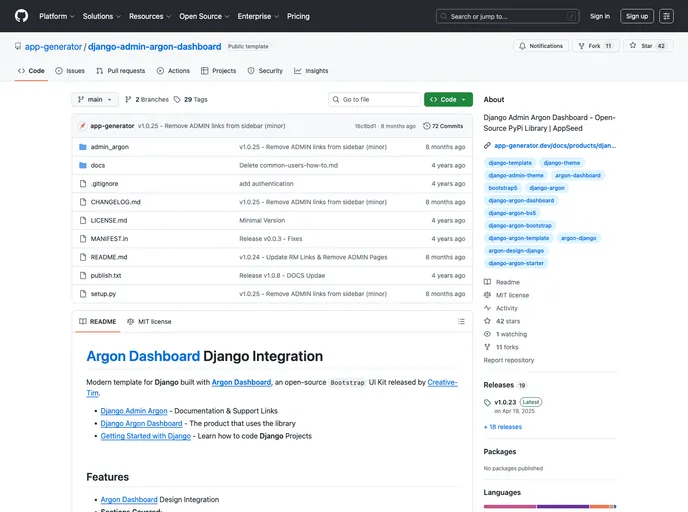
Task: Open the Getting Started with Django link
Action: (146, 436)
